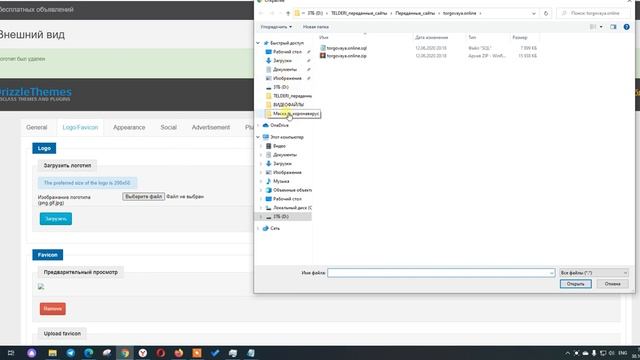Click the Выберите файл logo button

coord(143,196)
